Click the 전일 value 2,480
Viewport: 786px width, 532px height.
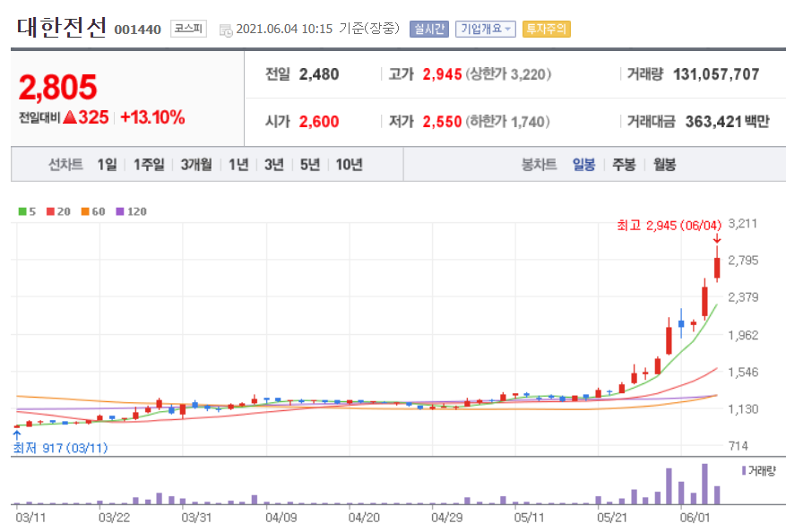[319, 74]
